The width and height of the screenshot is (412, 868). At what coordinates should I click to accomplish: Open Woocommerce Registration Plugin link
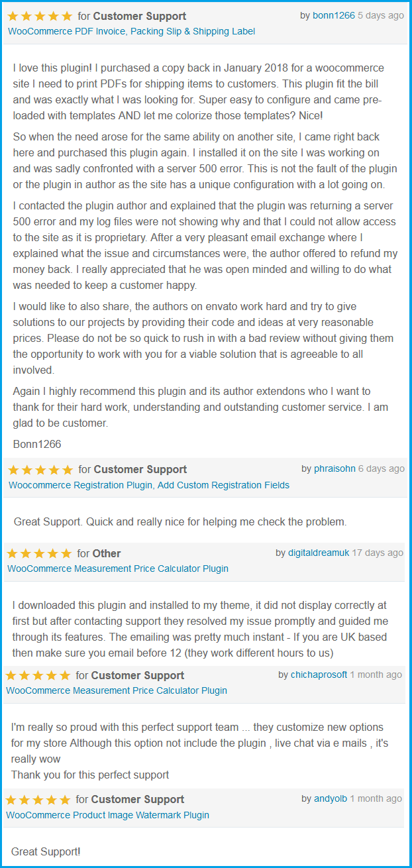(x=149, y=485)
